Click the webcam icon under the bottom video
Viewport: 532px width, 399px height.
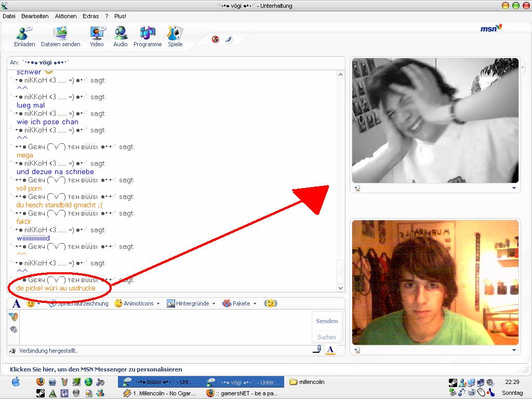pyautogui.click(x=357, y=351)
